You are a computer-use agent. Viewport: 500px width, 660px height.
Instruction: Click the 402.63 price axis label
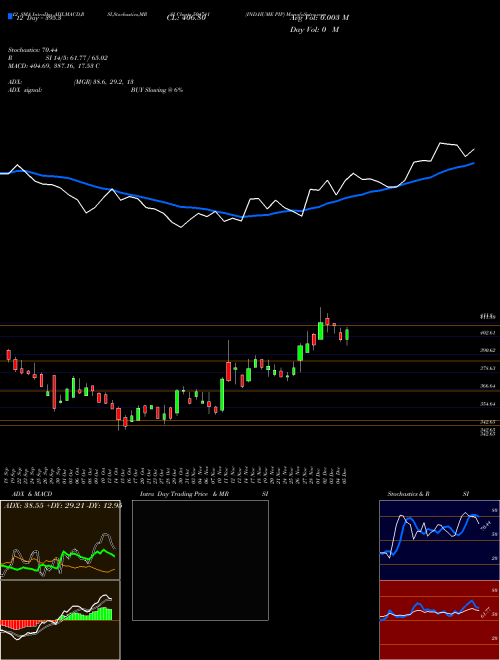pyautogui.click(x=488, y=333)
